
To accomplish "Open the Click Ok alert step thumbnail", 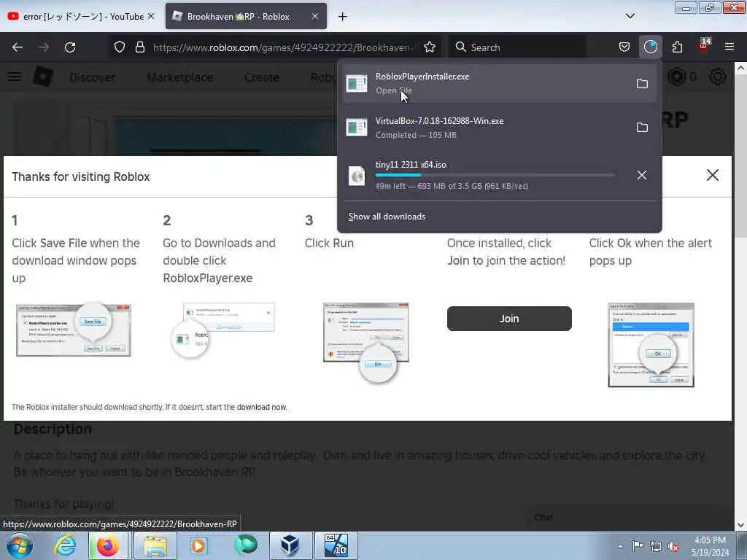I will (651, 345).
